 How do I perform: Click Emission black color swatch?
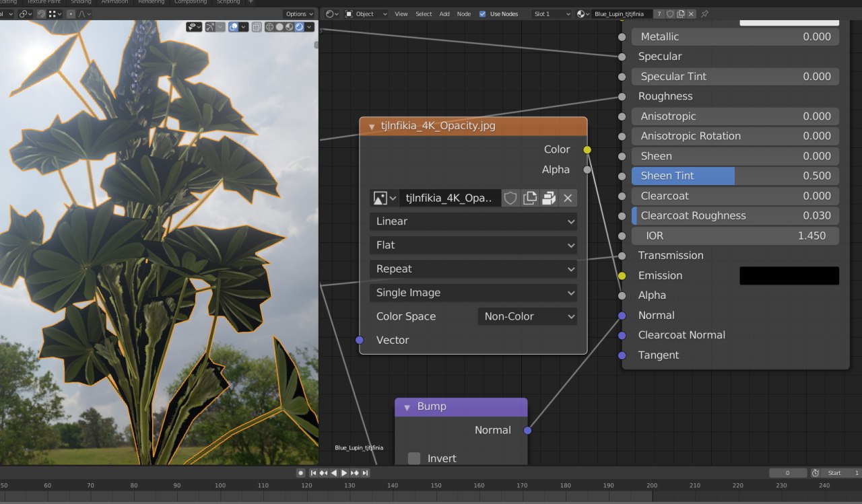[789, 275]
